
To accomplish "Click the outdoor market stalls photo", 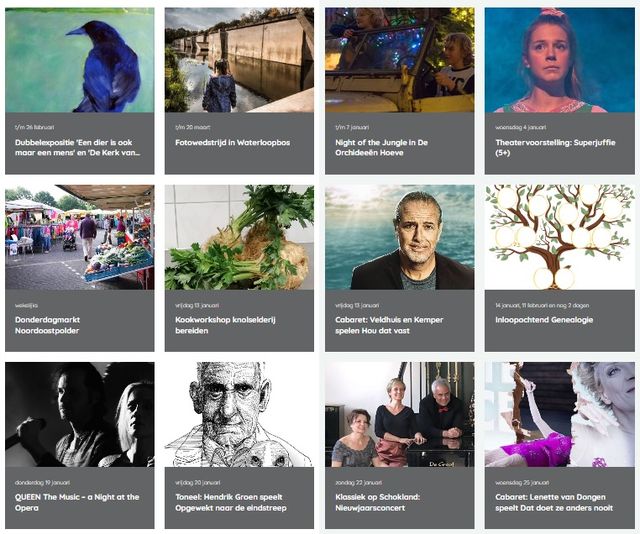I will (x=80, y=237).
